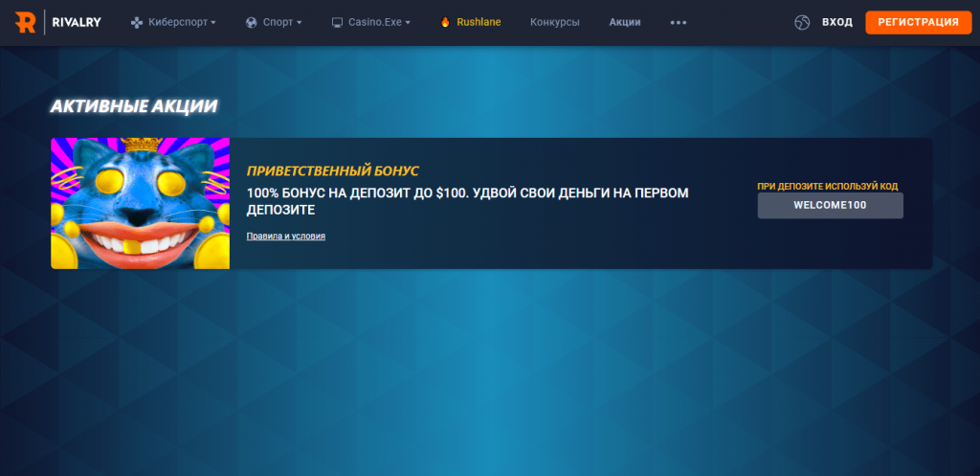Click the orange РЕГИСТРАЦИЯ button
980x476 pixels.
point(911,22)
